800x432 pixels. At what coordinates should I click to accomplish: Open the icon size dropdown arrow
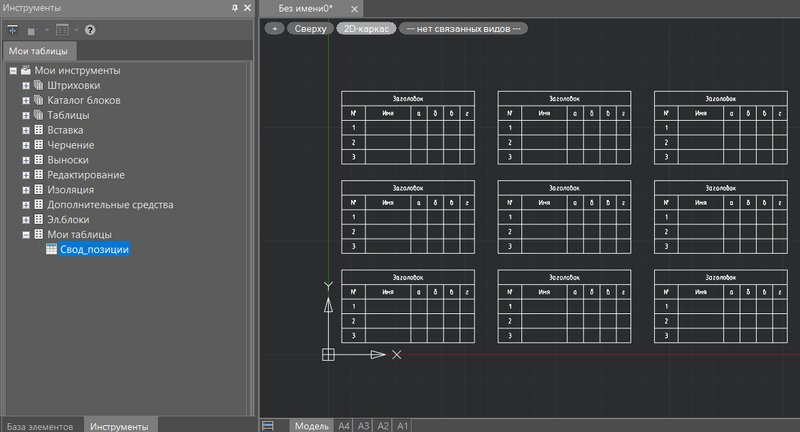tap(47, 30)
